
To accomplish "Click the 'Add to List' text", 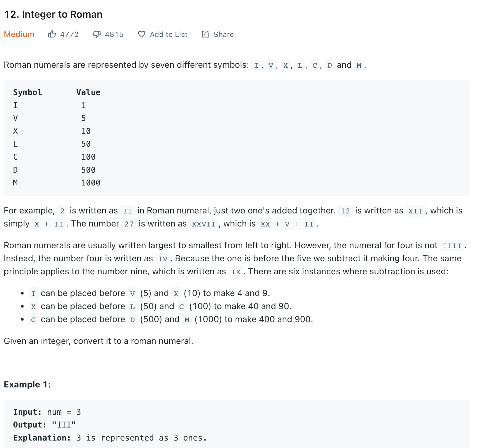I will 169,34.
